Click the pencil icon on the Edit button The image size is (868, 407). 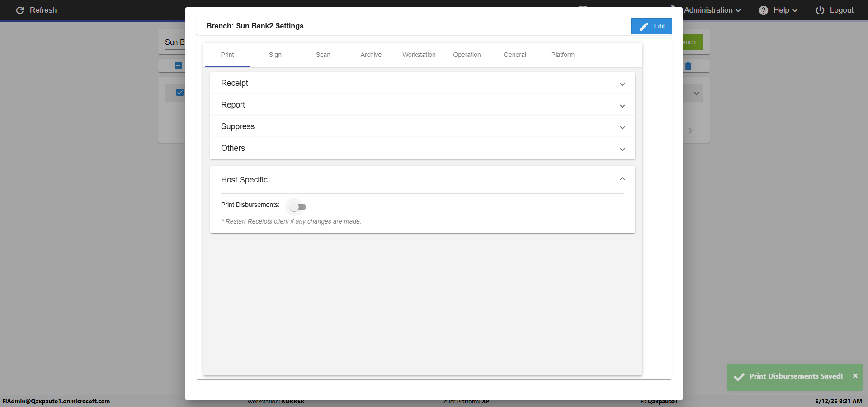point(644,27)
